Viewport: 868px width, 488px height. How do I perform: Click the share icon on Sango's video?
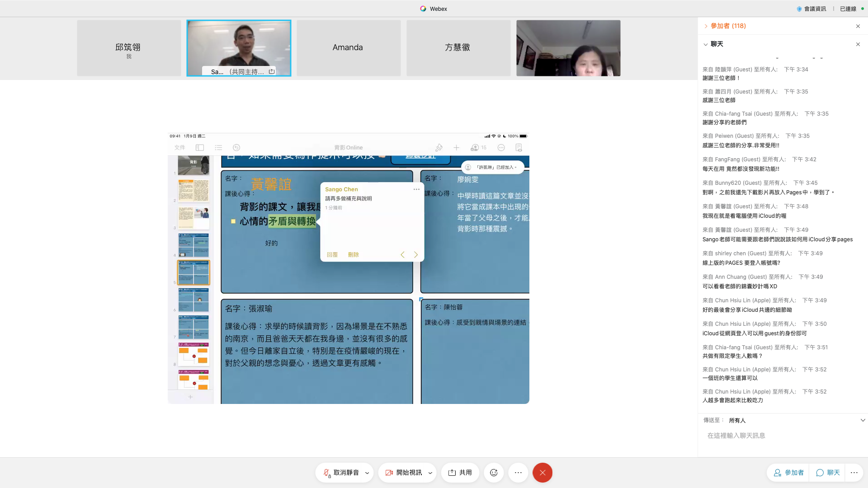[272, 71]
